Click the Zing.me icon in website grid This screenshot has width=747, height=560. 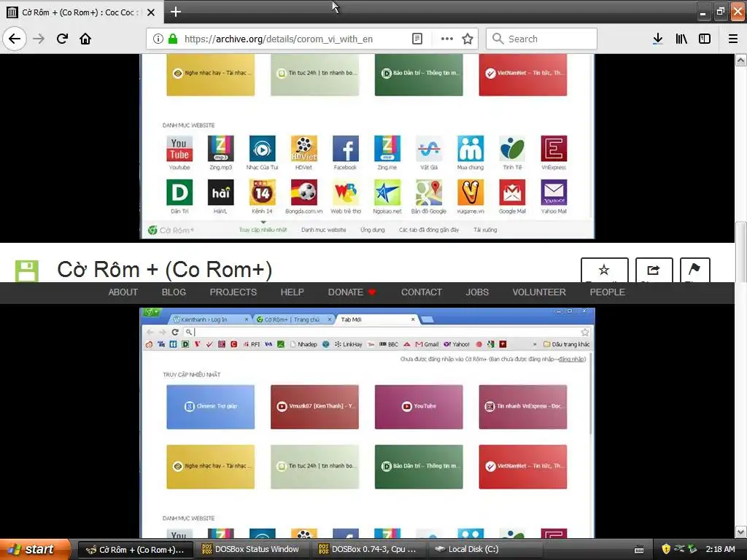pos(387,149)
